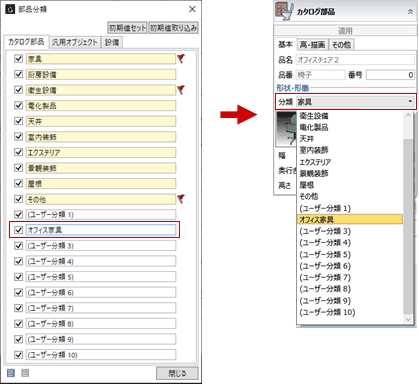The height and width of the screenshot is (384, 419).
Task: Select the gray list view icon at bottom
Action: point(25,373)
